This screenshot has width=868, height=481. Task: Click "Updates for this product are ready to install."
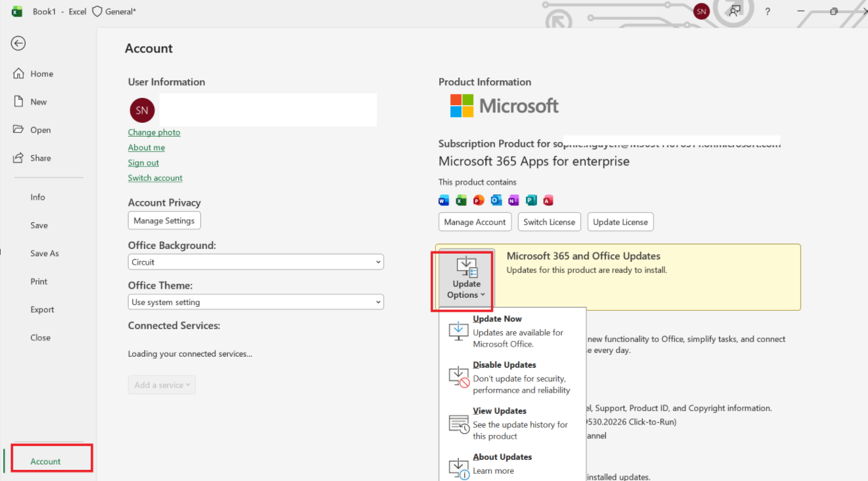click(587, 270)
